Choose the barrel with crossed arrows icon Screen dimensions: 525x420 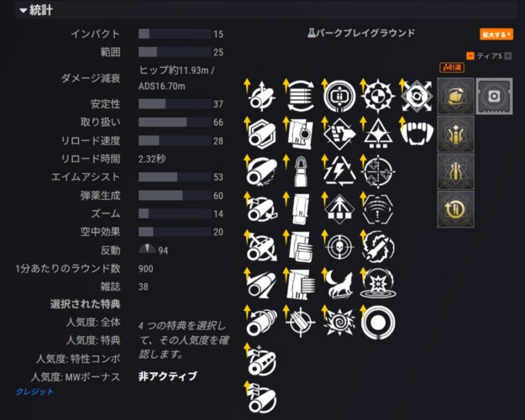tap(262, 248)
